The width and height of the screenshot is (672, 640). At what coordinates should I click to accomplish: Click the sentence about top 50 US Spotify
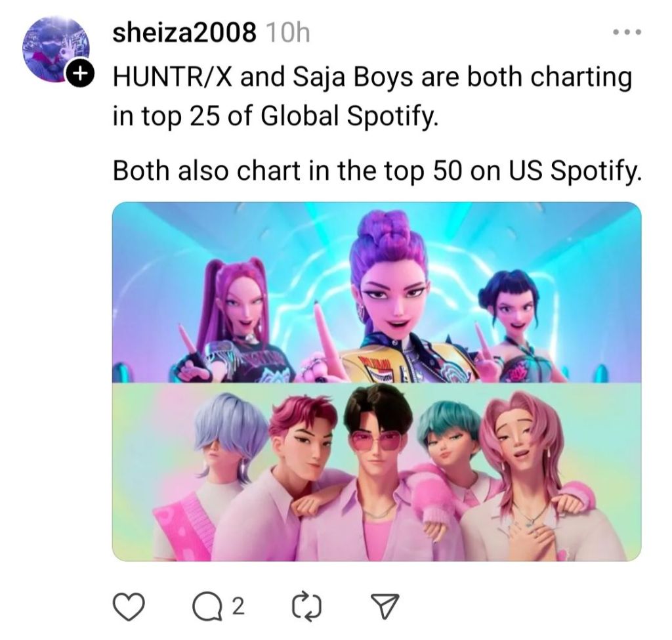click(377, 170)
